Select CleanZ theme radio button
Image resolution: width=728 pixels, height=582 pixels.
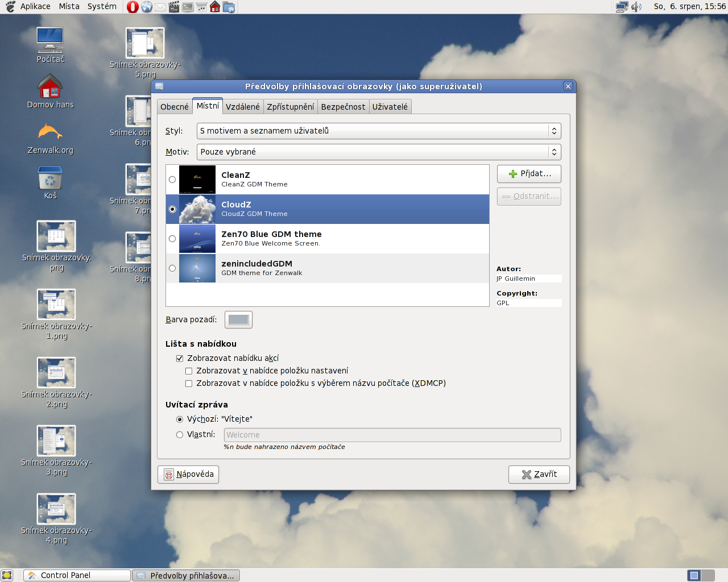(x=172, y=180)
